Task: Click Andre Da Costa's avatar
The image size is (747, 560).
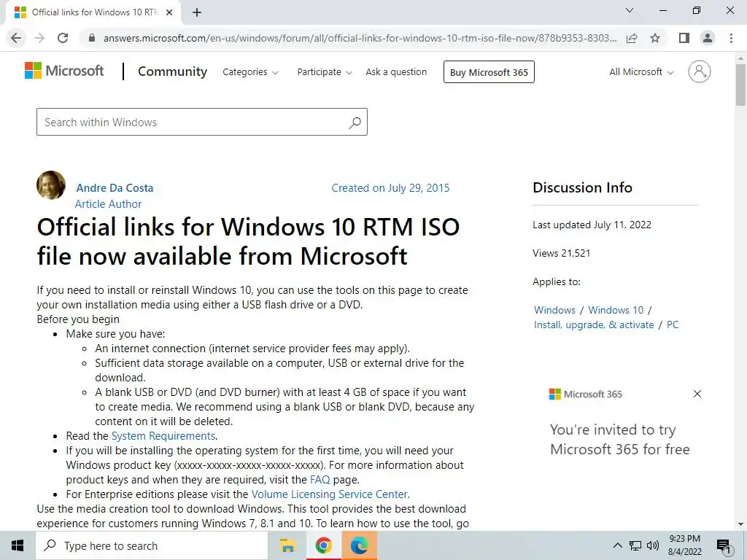Action: 51,184
